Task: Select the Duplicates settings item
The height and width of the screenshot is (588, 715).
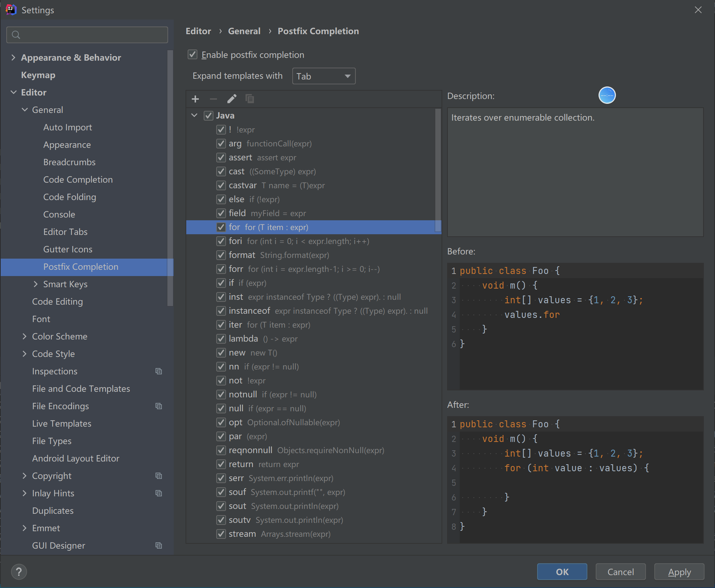Action: pos(53,511)
